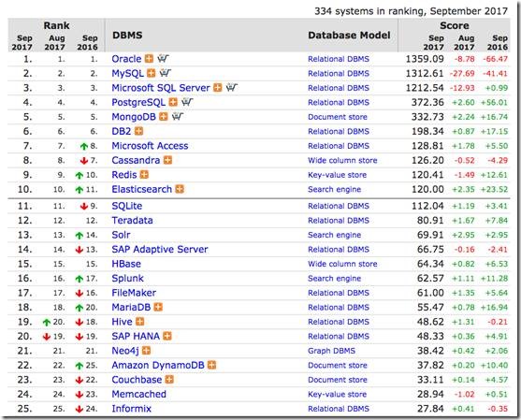Click the orange plus icon beside MySQL
Screen dimensions: 521x420
152,73
